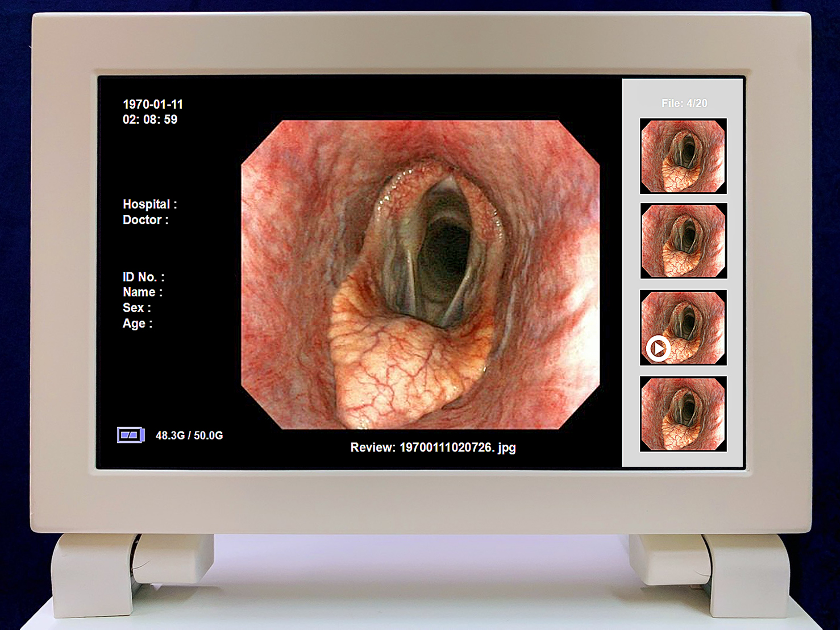840x630 pixels.
Task: Select the Sex field
Action: point(136,308)
